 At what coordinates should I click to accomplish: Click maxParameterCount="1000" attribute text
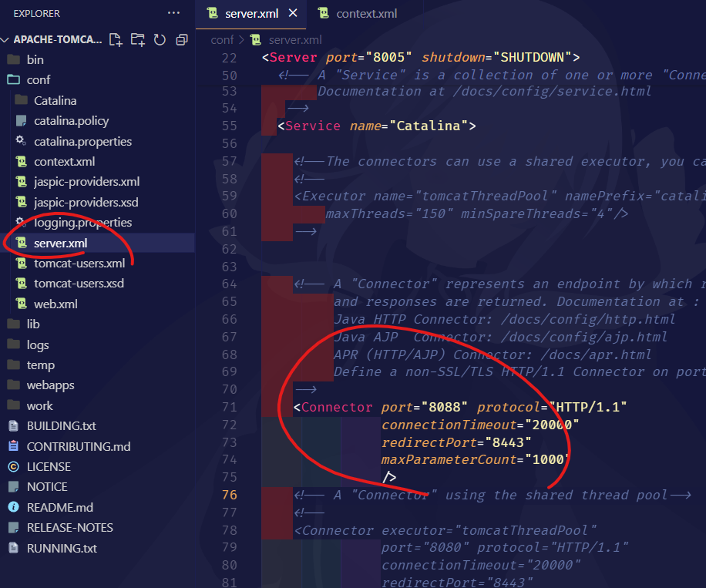pyautogui.click(x=476, y=459)
